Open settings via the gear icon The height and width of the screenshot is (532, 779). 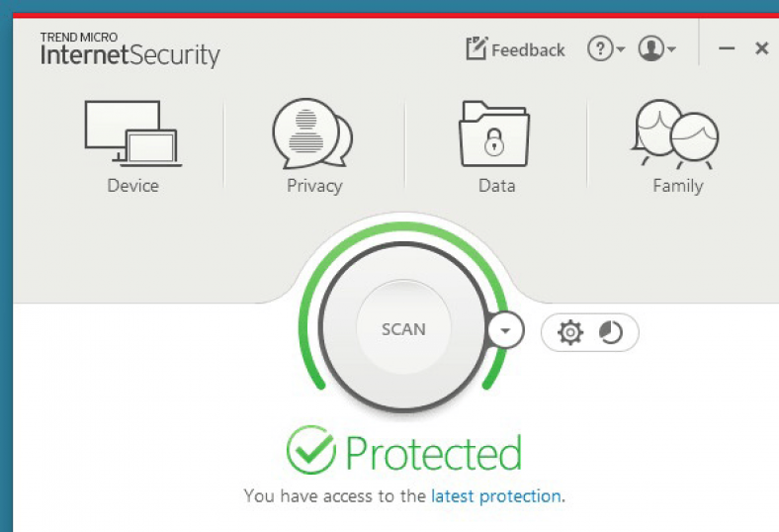point(569,332)
